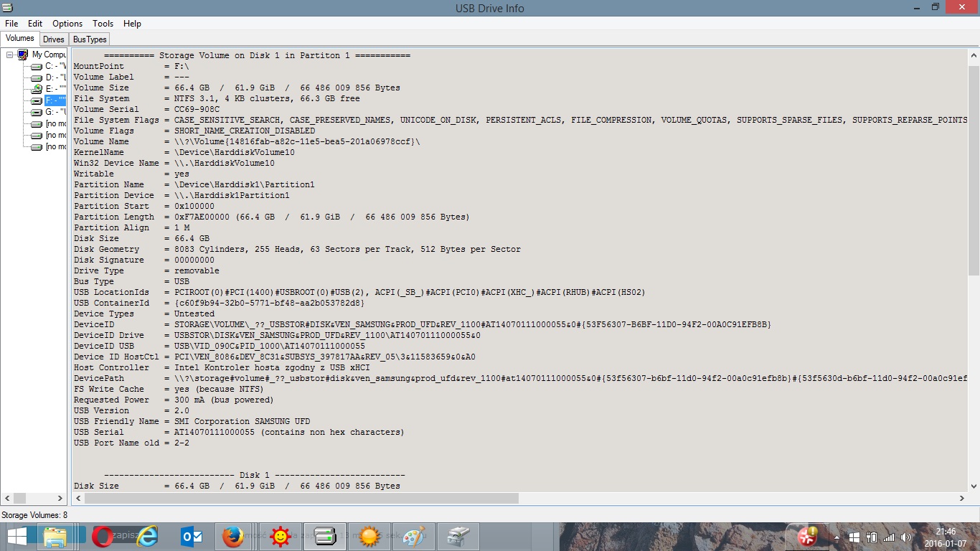Click the "CC69-908C" volume serial value
This screenshot has width=980, height=551.
[197, 109]
